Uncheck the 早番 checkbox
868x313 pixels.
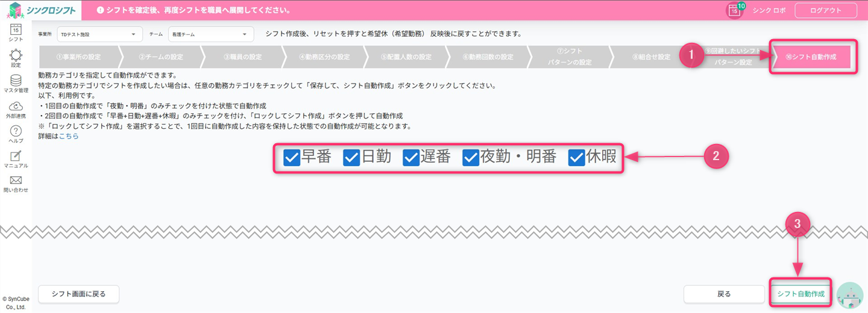coord(292,158)
